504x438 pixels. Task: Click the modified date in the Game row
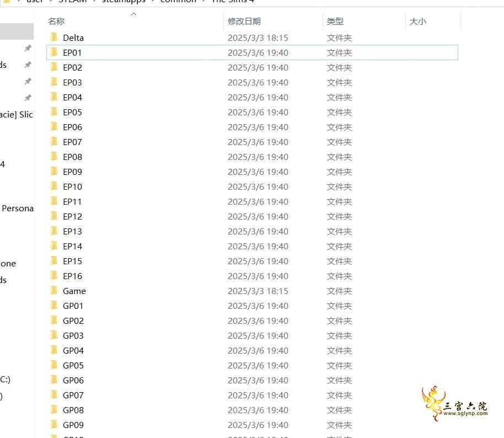[258, 291]
